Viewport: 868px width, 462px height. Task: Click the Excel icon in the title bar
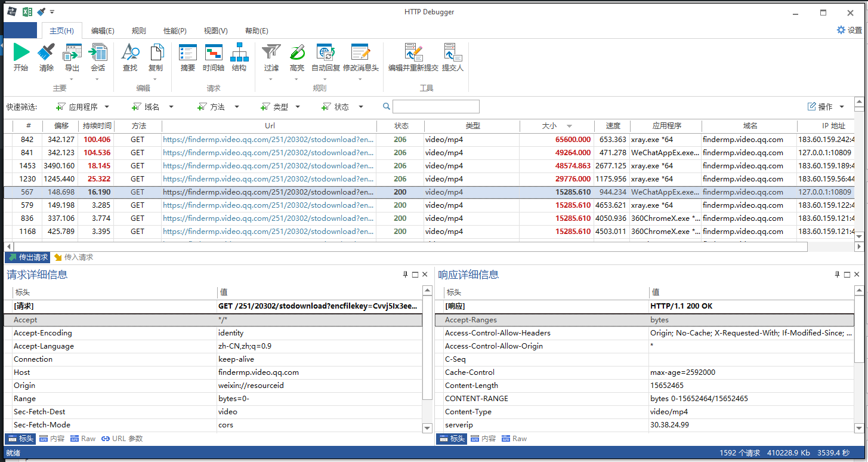click(27, 12)
